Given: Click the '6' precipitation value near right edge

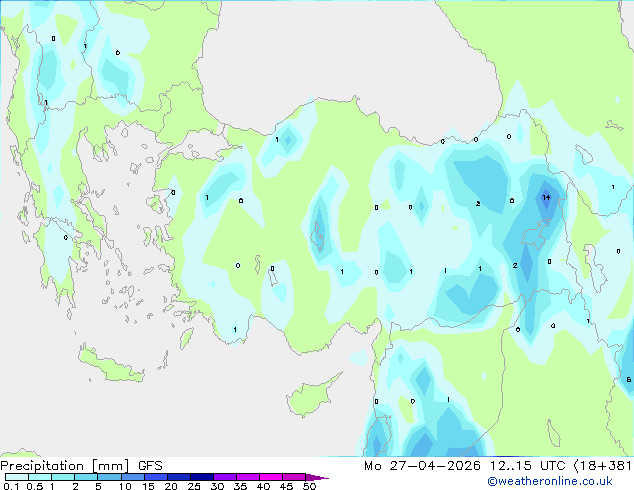Looking at the screenshot, I should click(x=628, y=379).
